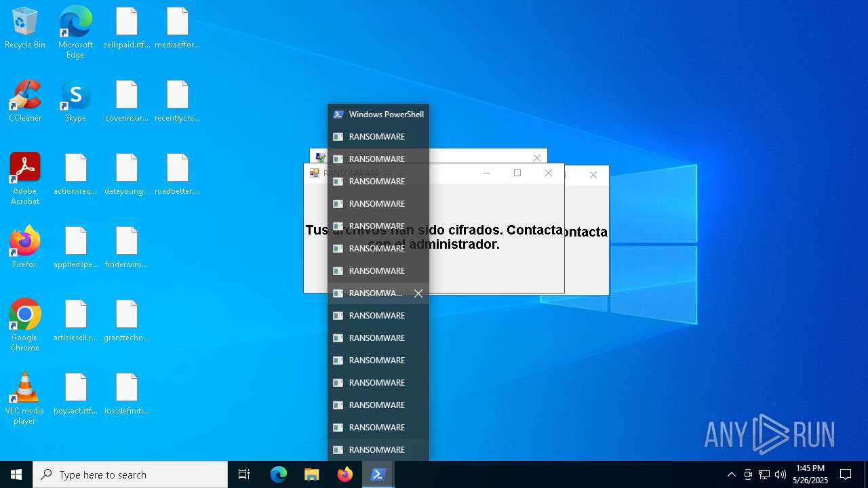Select the lossdefiniti... file icon
Screen dimensions: 868x488
(127, 394)
